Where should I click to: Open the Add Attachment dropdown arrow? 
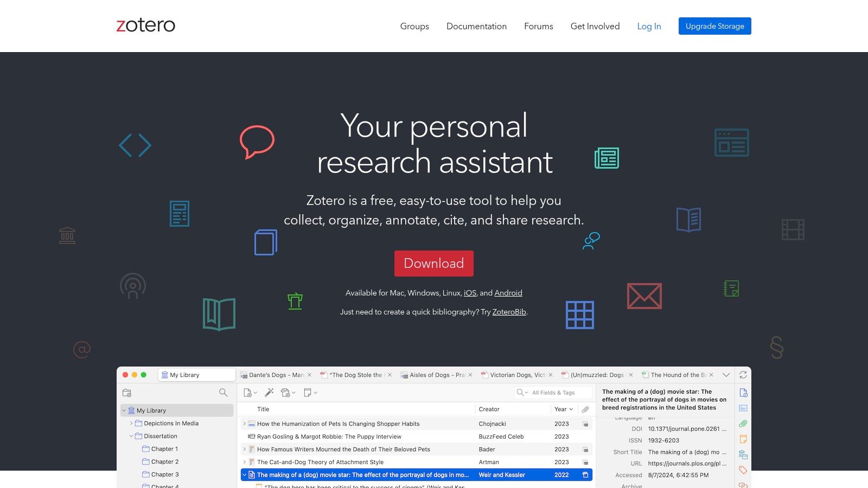tap(293, 393)
